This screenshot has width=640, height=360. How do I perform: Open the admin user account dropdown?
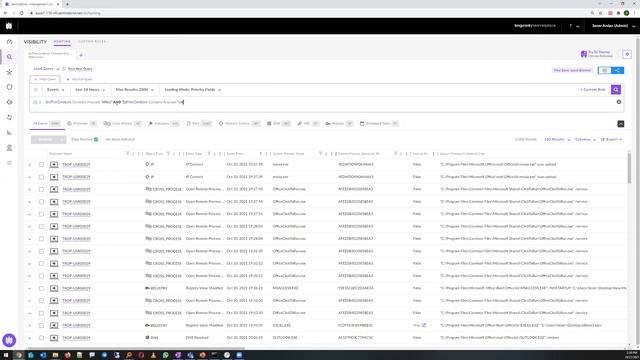pyautogui.click(x=613, y=26)
